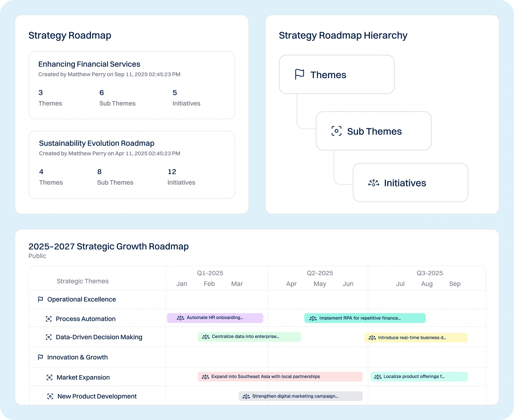Viewport: 514px width, 420px height.
Task: Click the sub-theme icon beside New Product Development
Action: coord(50,396)
